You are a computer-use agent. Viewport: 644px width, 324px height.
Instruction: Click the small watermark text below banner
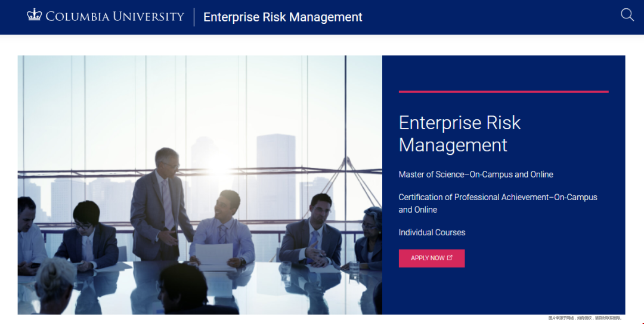pos(585,318)
